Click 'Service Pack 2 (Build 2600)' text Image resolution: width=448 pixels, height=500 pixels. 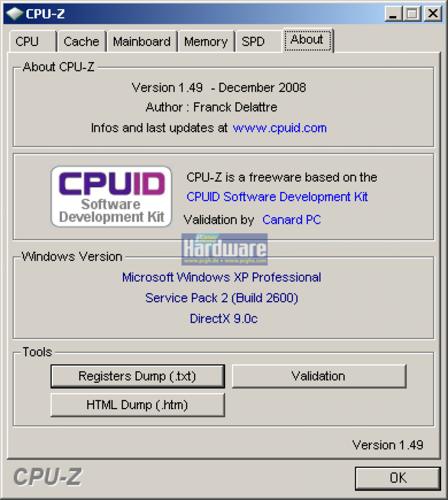[222, 298]
